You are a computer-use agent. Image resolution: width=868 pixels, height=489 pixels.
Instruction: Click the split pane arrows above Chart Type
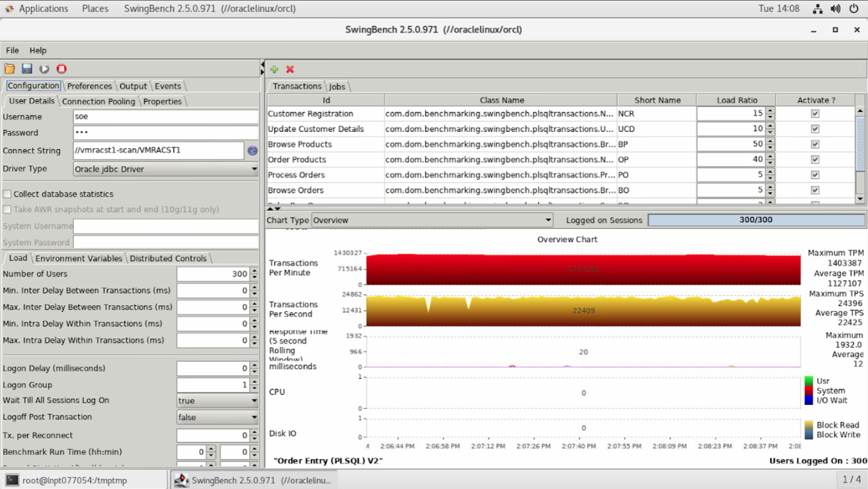274,209
